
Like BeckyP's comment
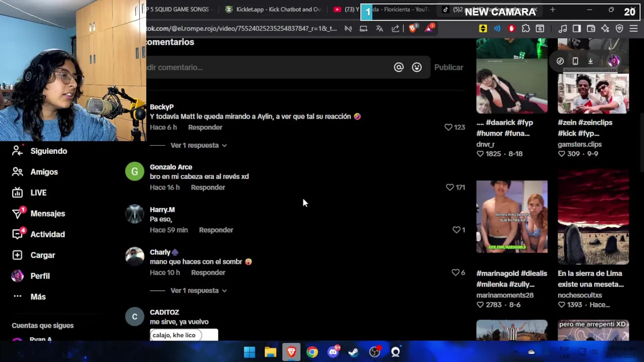448,127
